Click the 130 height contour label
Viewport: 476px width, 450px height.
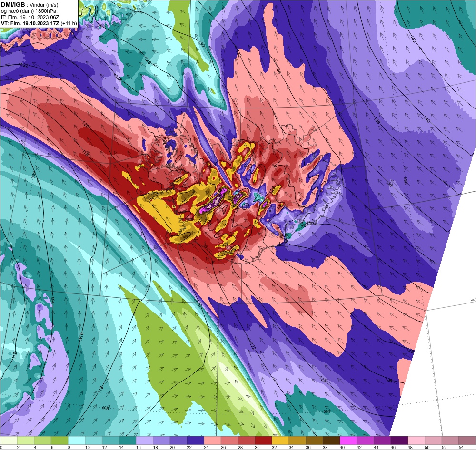tap(201, 44)
